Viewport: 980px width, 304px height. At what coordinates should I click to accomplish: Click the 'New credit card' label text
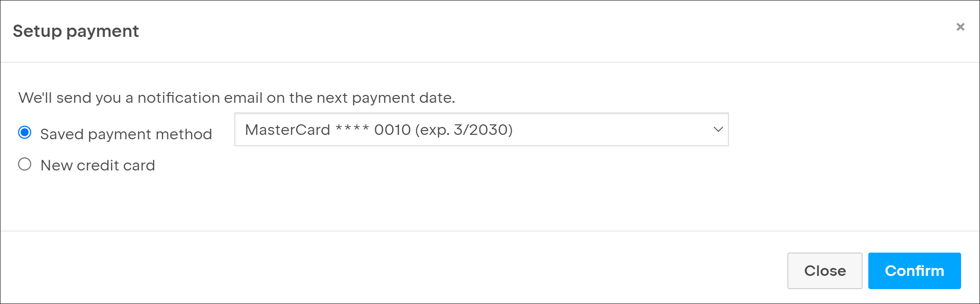coord(98,166)
